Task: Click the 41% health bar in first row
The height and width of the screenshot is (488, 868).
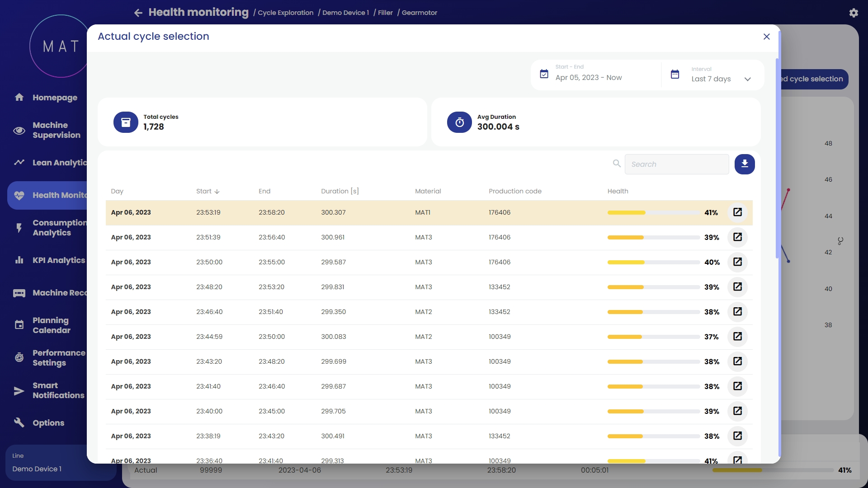Action: pyautogui.click(x=653, y=212)
